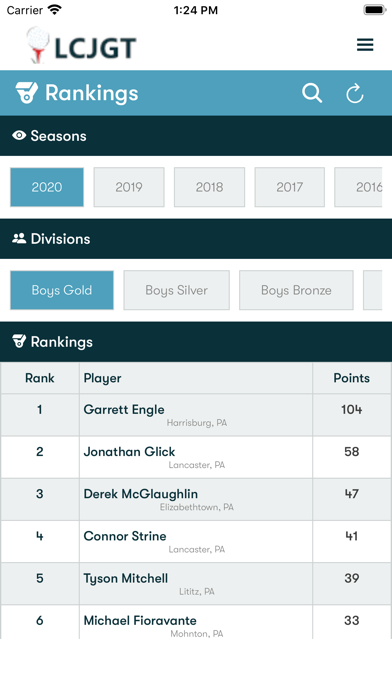392x696 pixels.
Task: Switch to the 2018 season
Action: 209,187
